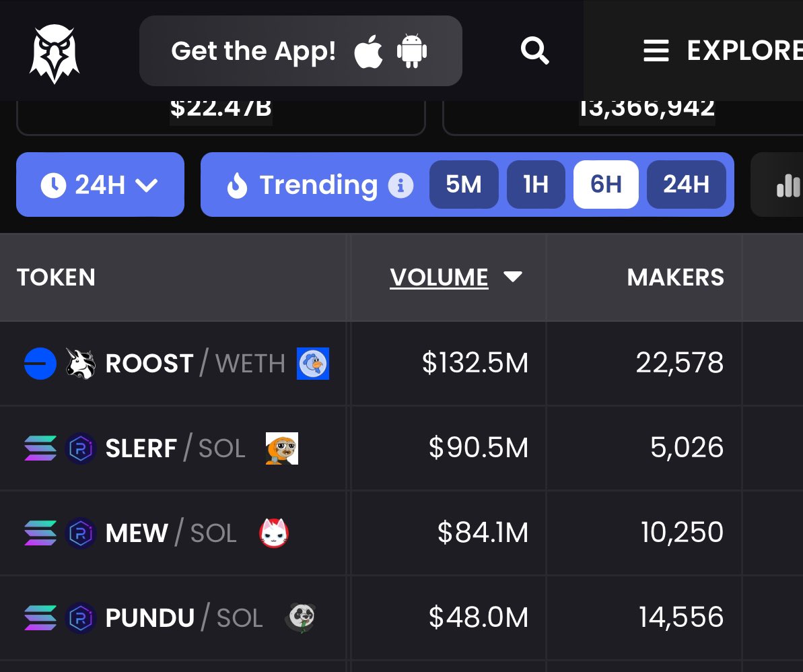
Task: Click the Solana chain icon on MEW row
Action: coord(40,533)
